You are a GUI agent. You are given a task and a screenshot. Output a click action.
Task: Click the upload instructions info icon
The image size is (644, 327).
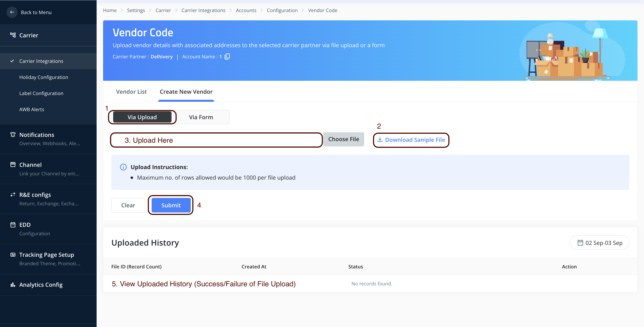point(123,167)
